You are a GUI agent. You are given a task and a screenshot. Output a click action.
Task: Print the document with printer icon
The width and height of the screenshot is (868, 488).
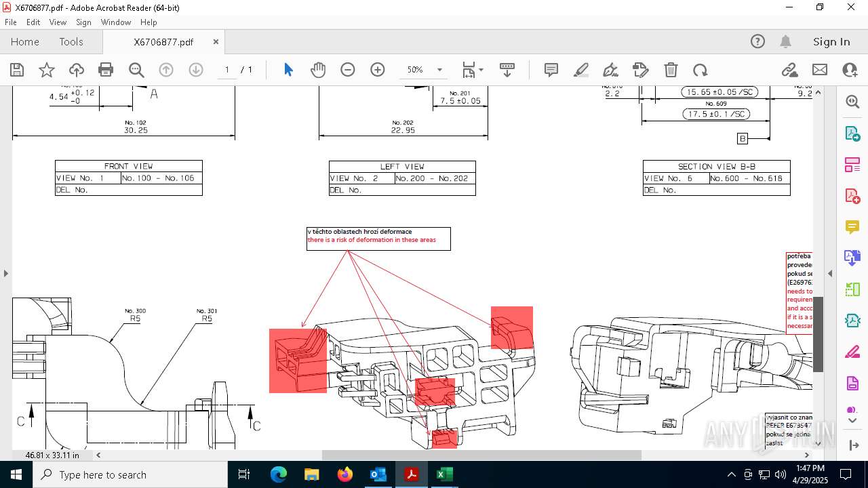point(106,70)
